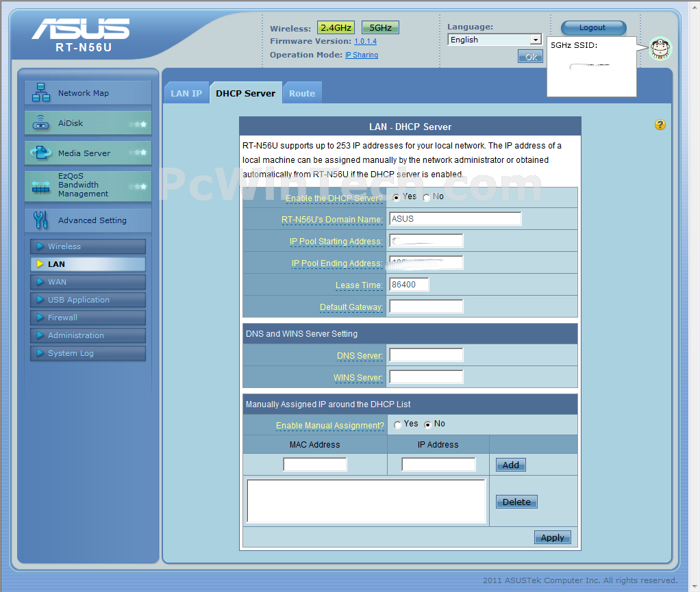Enable DHCP Server with Yes radio
This screenshot has height=592, width=700.
click(x=397, y=198)
